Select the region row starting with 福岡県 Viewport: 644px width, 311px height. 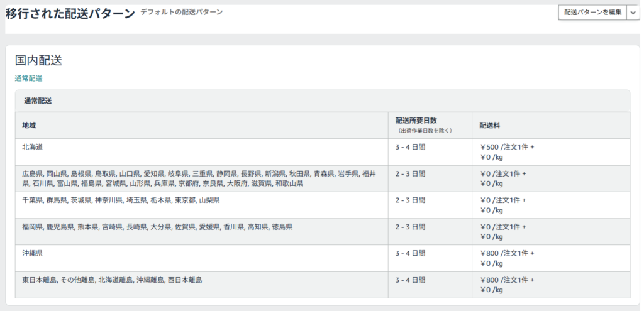[157, 226]
